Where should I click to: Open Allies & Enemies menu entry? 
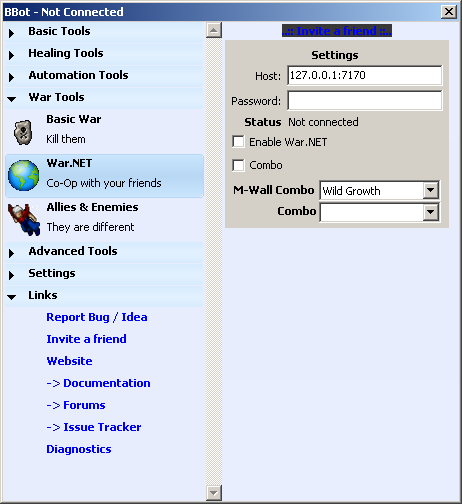pos(104,219)
